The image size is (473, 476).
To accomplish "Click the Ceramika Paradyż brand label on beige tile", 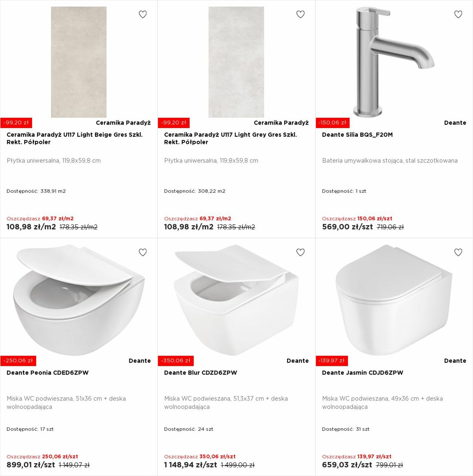I will (123, 123).
